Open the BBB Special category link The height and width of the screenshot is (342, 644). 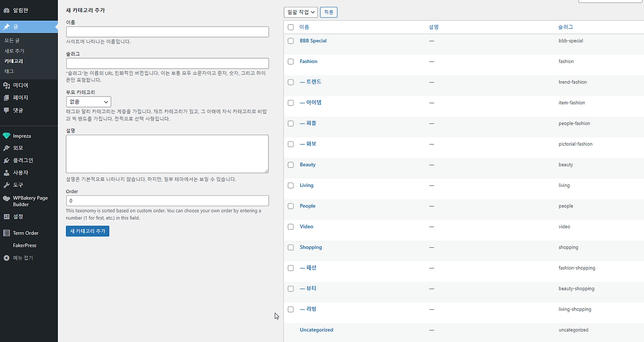pos(313,41)
